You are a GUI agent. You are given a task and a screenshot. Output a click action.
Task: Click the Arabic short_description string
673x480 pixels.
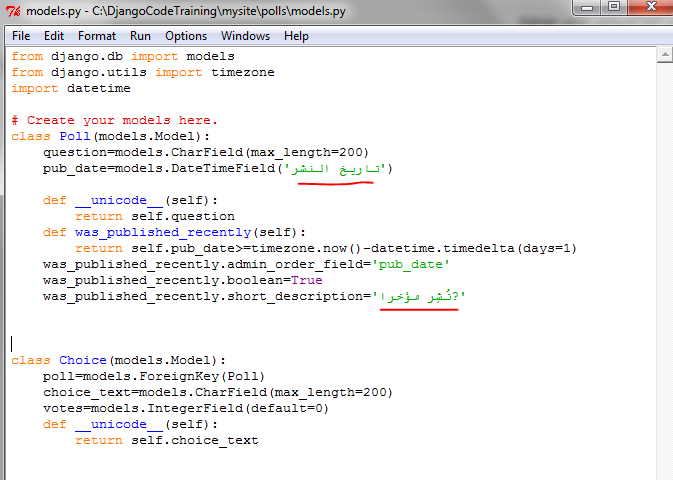point(419,296)
